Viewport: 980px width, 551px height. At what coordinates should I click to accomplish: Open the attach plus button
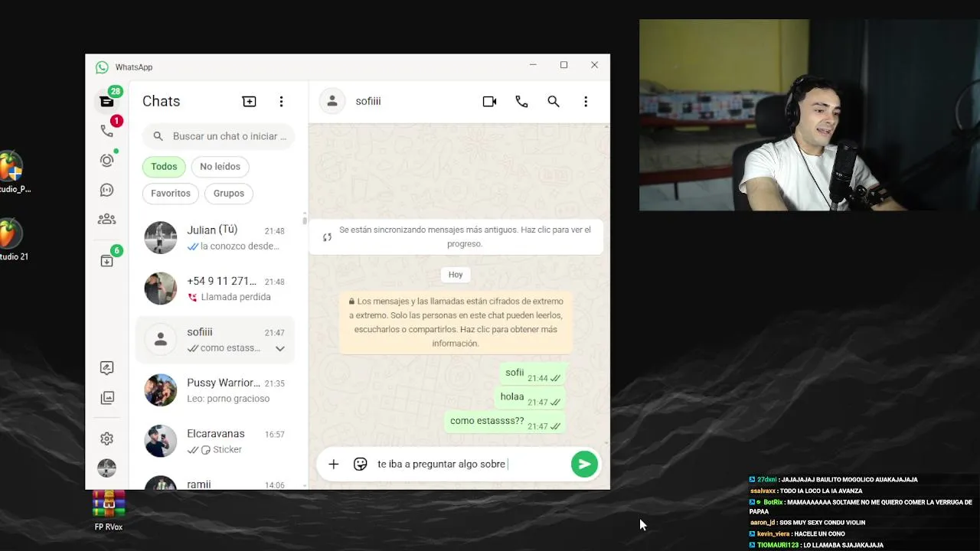coord(333,464)
